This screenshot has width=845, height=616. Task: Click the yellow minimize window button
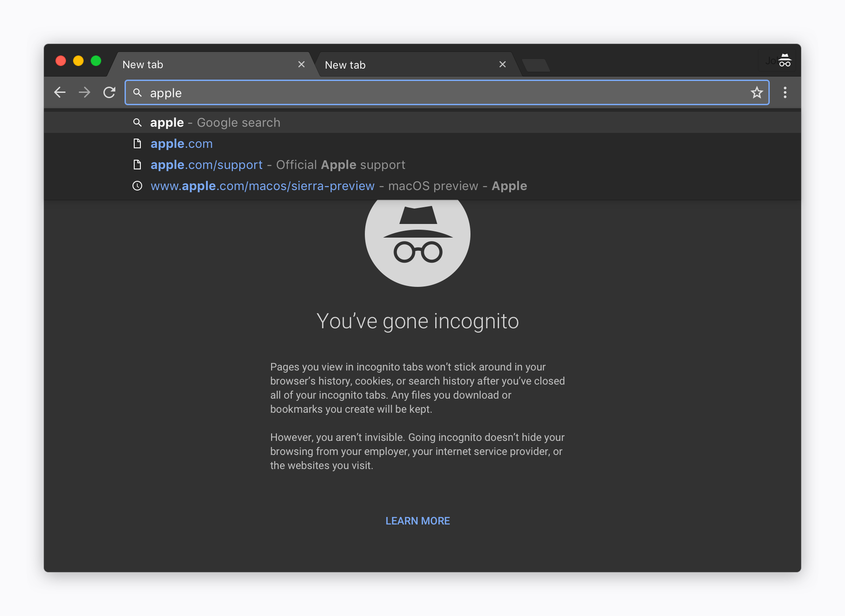pos(78,61)
